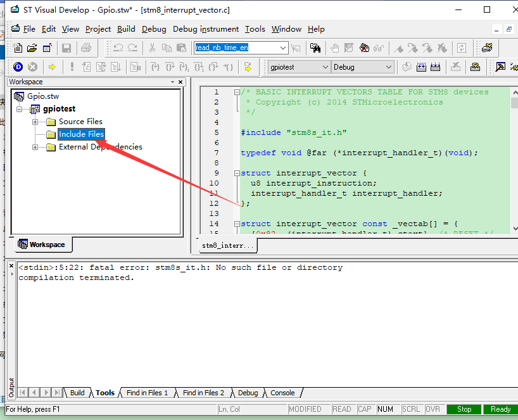Click the yellow arrow run icon
Image resolution: width=518 pixels, height=420 pixels.
coord(52,67)
